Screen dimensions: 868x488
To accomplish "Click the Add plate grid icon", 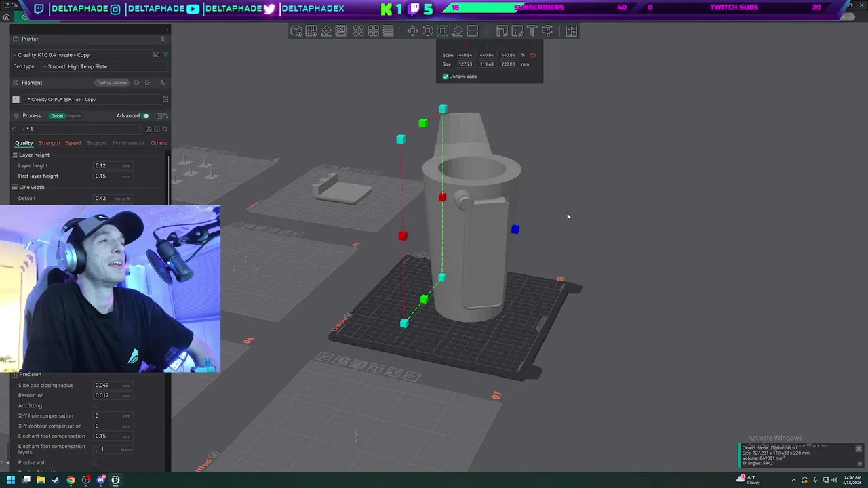I will 311,31.
